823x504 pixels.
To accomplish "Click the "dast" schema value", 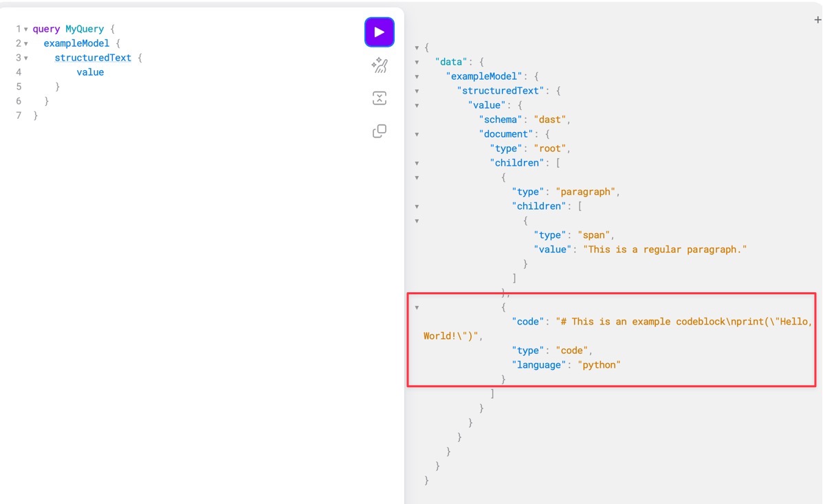I will point(549,120).
